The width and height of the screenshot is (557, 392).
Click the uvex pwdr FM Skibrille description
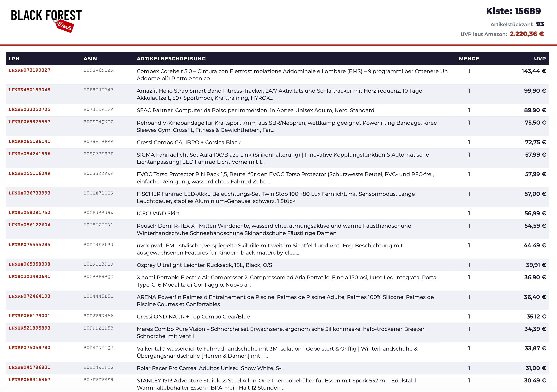pyautogui.click(x=269, y=249)
